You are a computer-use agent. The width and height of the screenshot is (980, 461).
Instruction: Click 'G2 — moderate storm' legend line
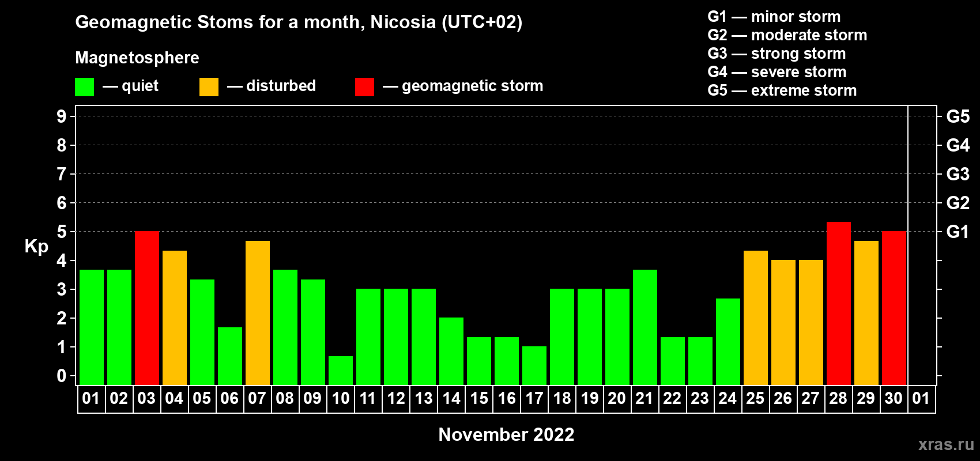coord(787,35)
